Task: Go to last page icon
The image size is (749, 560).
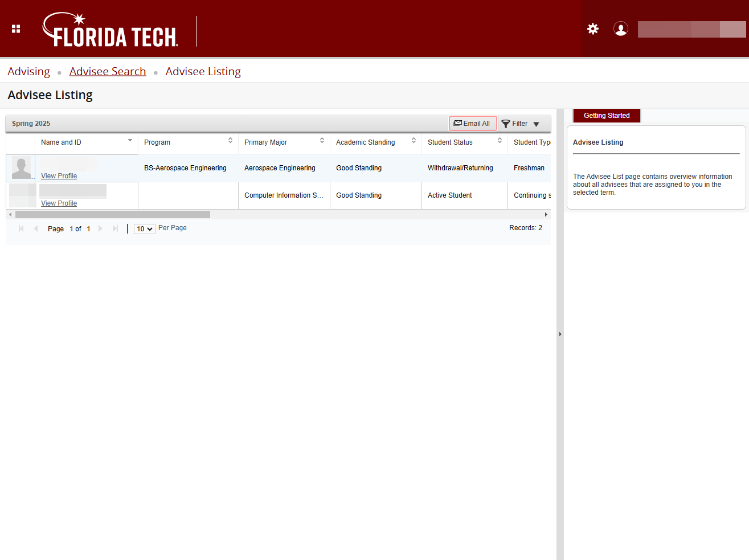Action: [115, 228]
